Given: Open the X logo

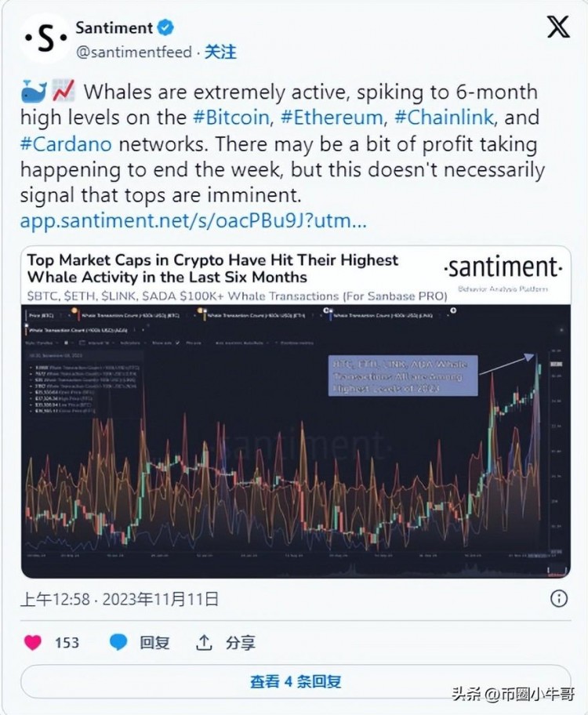Looking at the screenshot, I should click(558, 27).
